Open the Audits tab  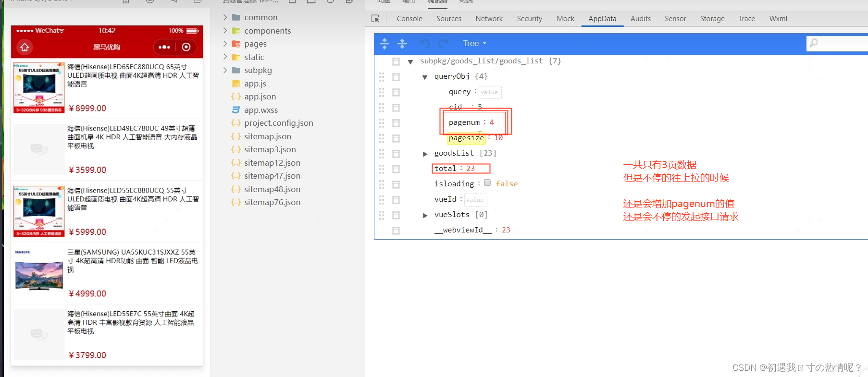tap(641, 19)
